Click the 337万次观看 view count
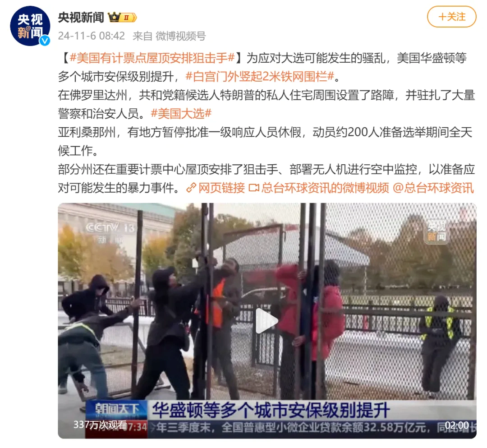The image size is (487, 448). [100, 425]
